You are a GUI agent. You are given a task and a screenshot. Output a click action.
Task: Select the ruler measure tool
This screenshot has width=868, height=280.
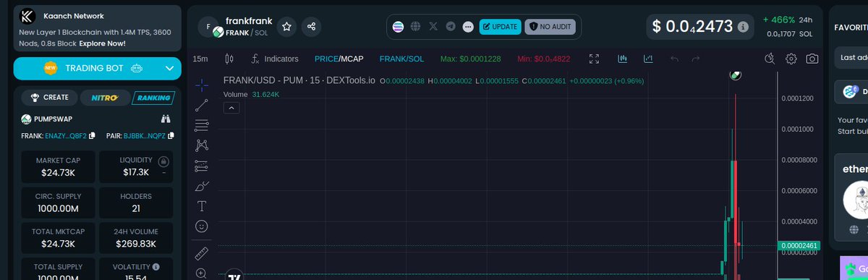click(202, 254)
